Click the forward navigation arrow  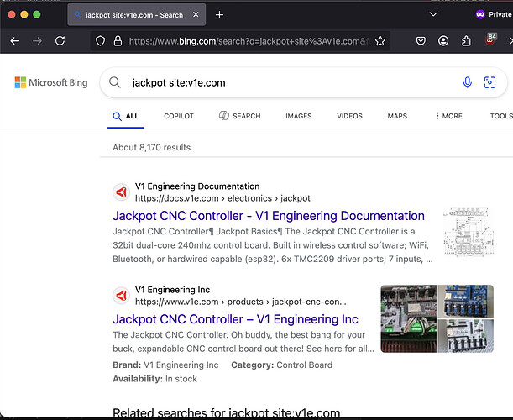click(37, 41)
